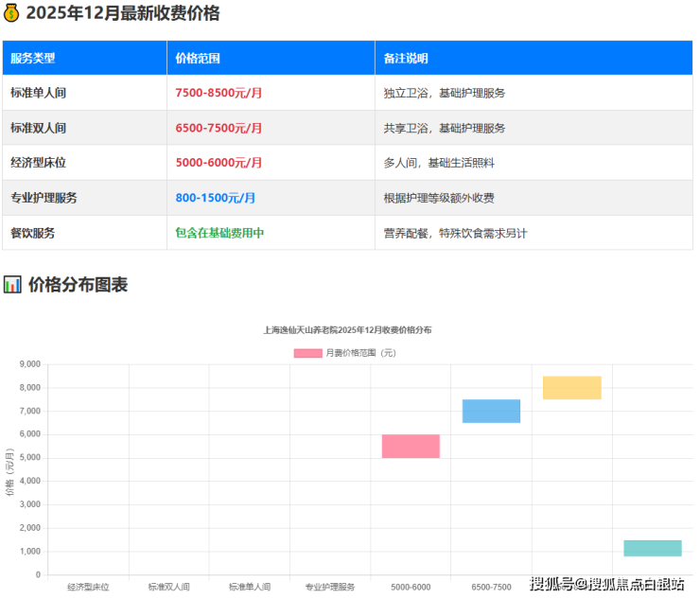This screenshot has width=700, height=599.
Task: Click the 服务类型 column header
Action: tap(33, 58)
